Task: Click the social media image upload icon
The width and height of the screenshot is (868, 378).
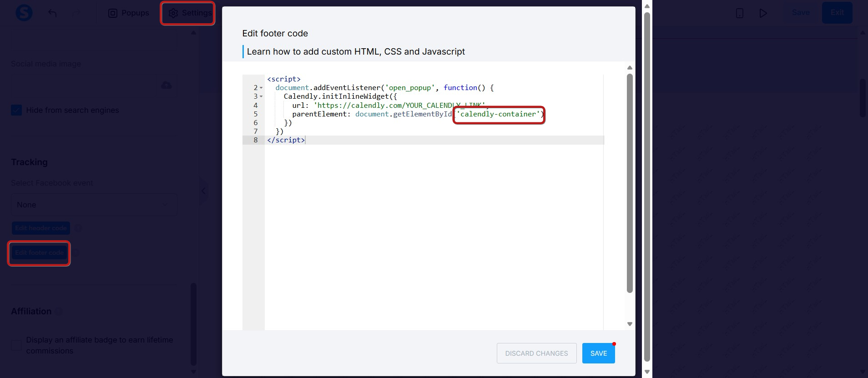Action: tap(167, 85)
